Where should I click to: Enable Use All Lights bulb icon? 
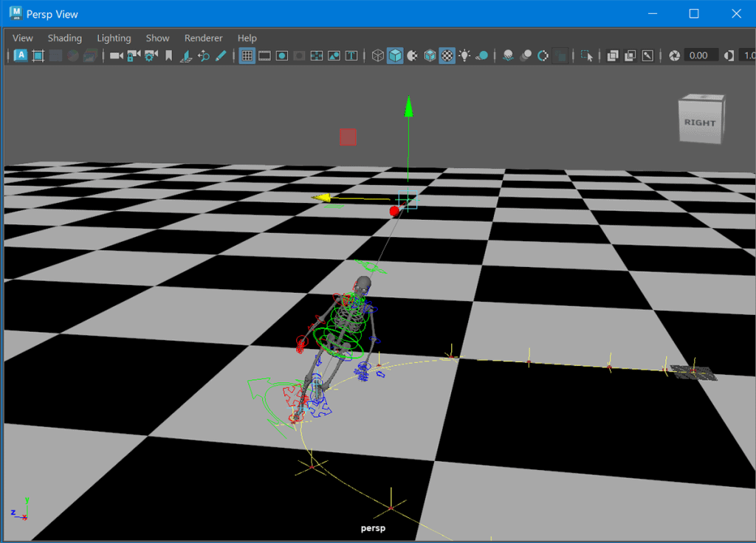point(465,55)
